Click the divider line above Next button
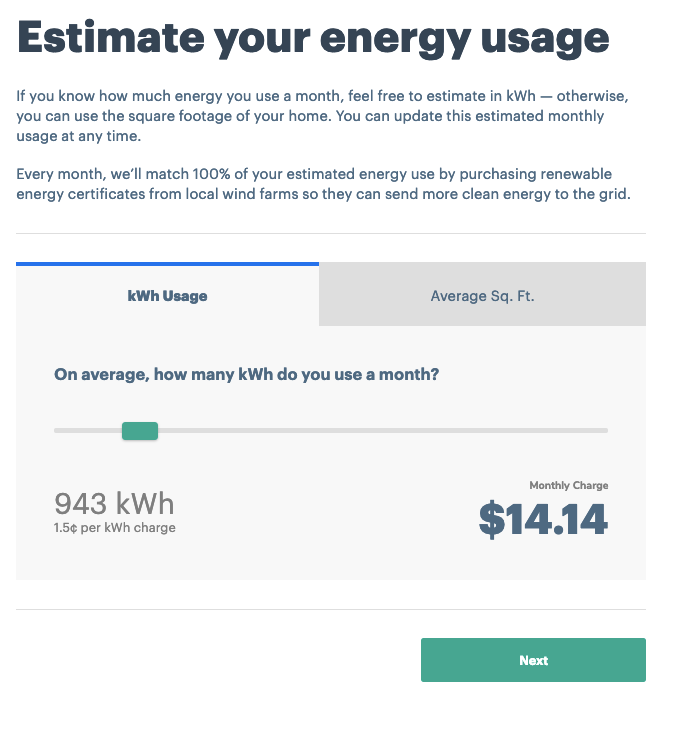This screenshot has height=739, width=686. [331, 609]
